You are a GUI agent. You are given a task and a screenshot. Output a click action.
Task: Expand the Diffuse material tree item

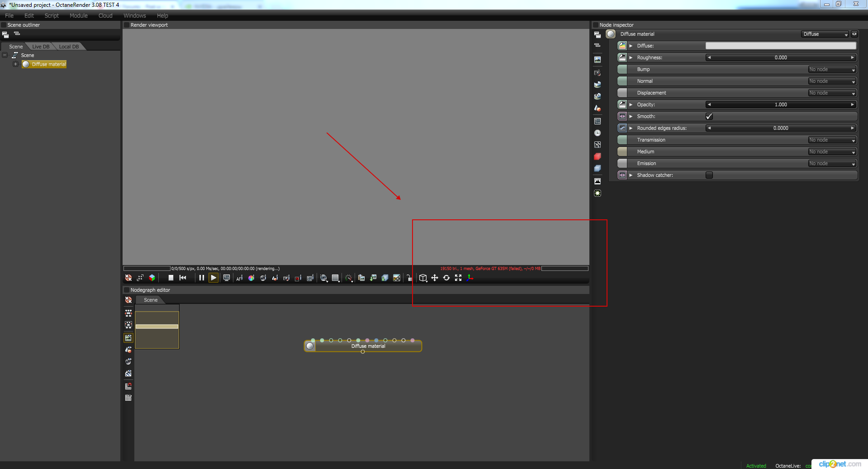15,64
